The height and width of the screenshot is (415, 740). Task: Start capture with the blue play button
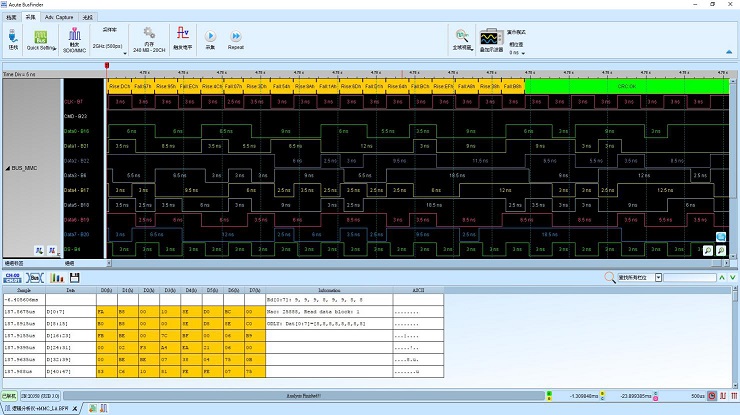(x=211, y=35)
